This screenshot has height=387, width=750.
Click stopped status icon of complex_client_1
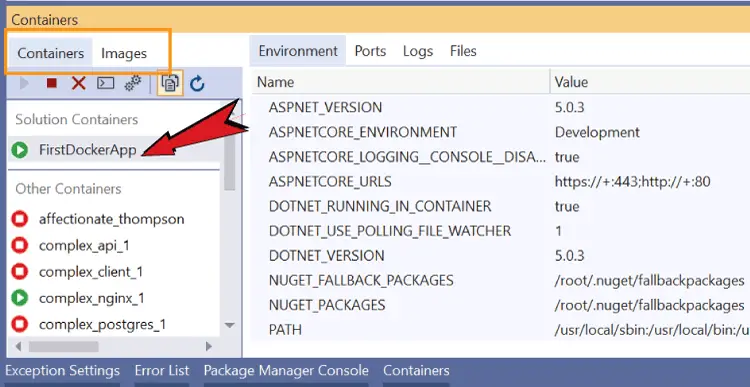[x=20, y=272]
